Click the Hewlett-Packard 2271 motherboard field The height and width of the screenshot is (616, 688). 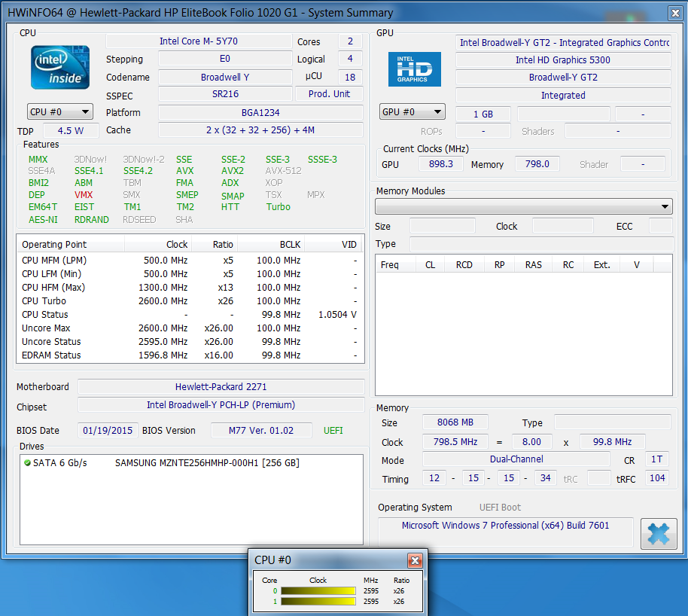[221, 387]
